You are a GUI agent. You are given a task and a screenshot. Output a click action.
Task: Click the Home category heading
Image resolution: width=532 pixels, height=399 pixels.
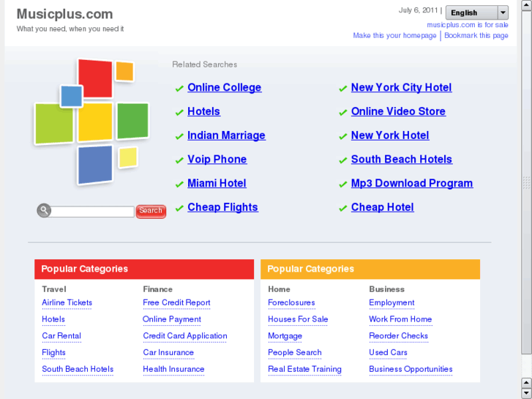(279, 289)
